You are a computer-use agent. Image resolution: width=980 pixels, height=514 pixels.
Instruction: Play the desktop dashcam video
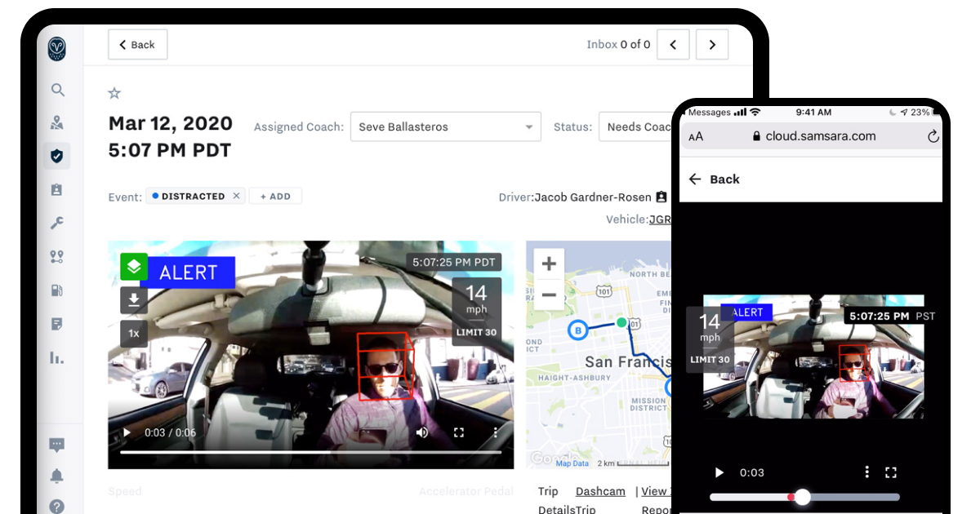click(127, 432)
